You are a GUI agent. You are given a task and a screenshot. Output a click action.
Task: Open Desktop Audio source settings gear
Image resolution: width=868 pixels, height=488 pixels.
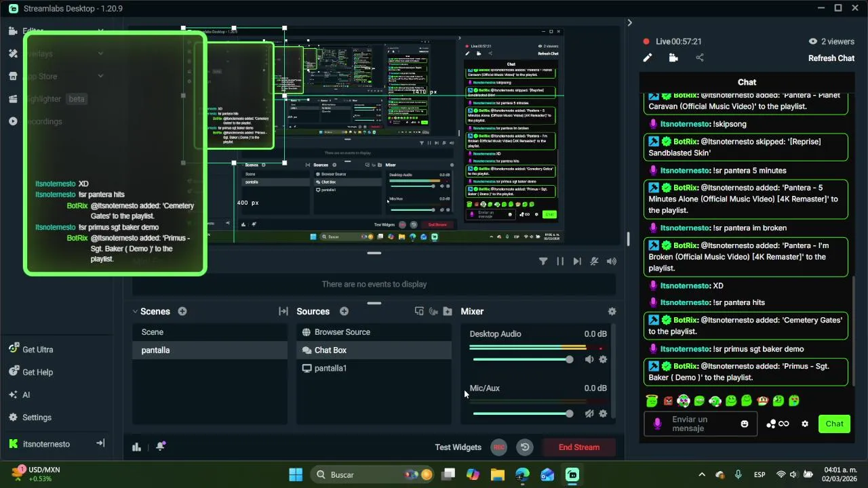pyautogui.click(x=603, y=359)
